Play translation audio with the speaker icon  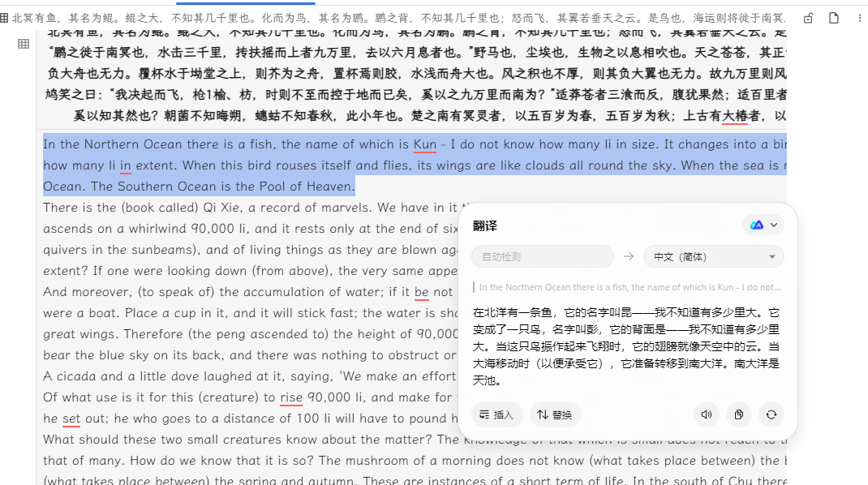tap(707, 414)
